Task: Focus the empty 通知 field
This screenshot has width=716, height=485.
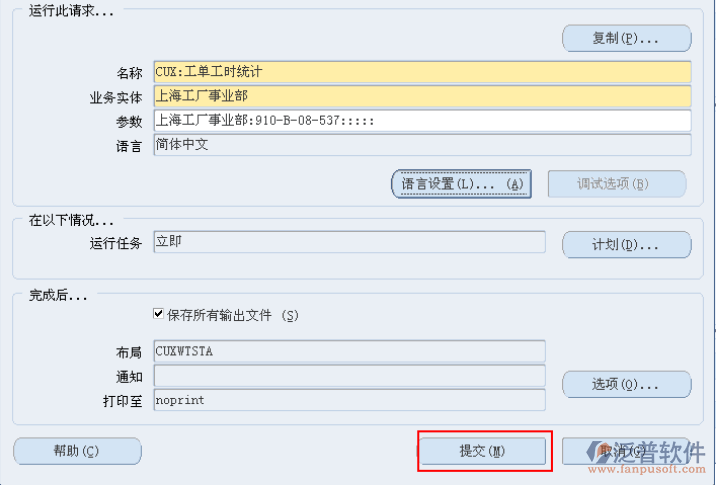Action: pyautogui.click(x=349, y=375)
